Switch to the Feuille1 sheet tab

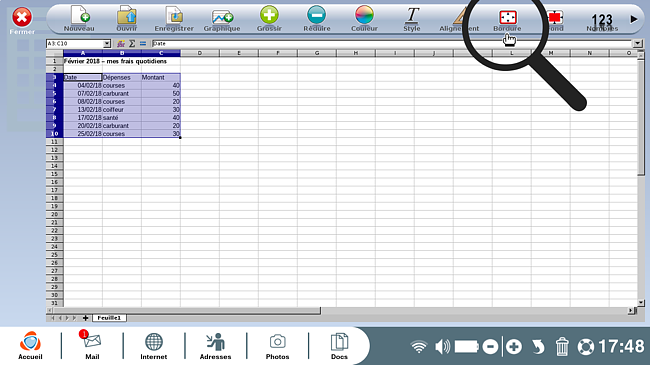tap(109, 318)
